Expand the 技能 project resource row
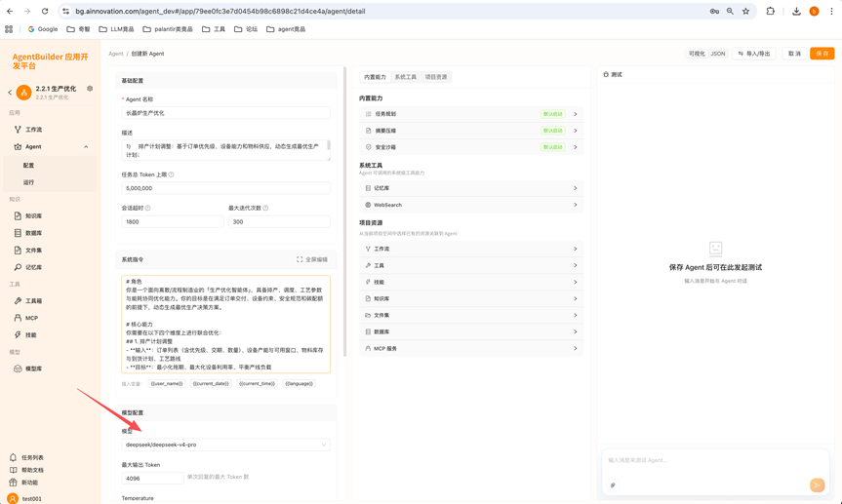Screen dimensions: 842x504 coord(471,282)
